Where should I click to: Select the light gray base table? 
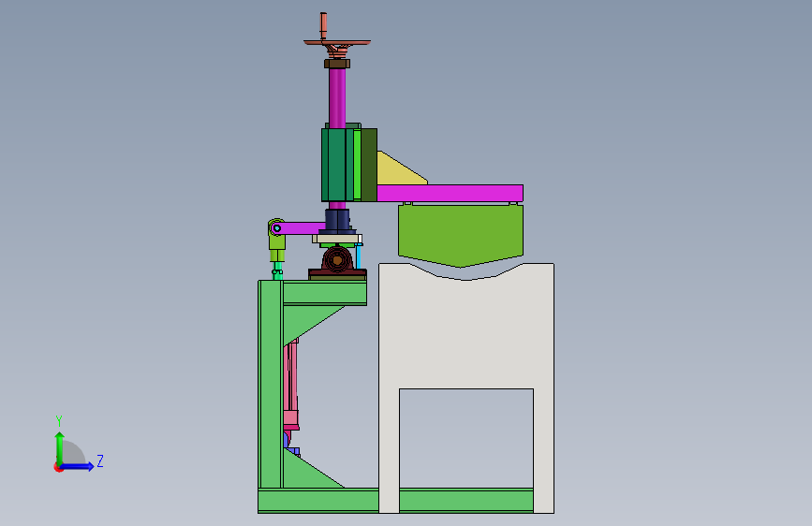coord(466,331)
